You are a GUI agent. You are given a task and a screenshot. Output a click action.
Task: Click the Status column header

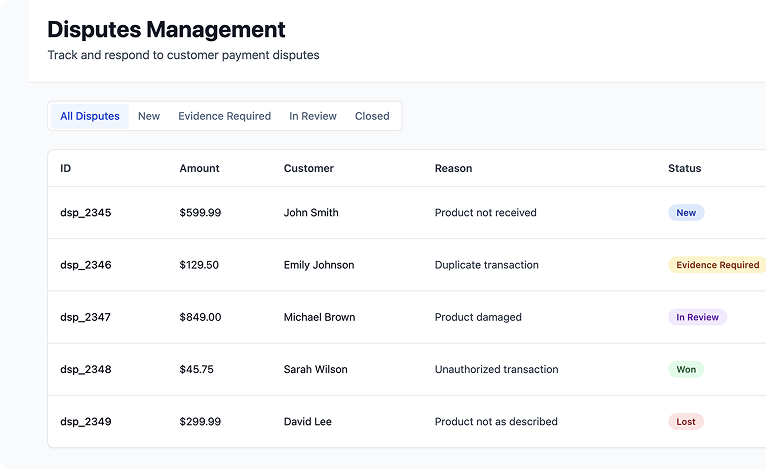coord(684,168)
